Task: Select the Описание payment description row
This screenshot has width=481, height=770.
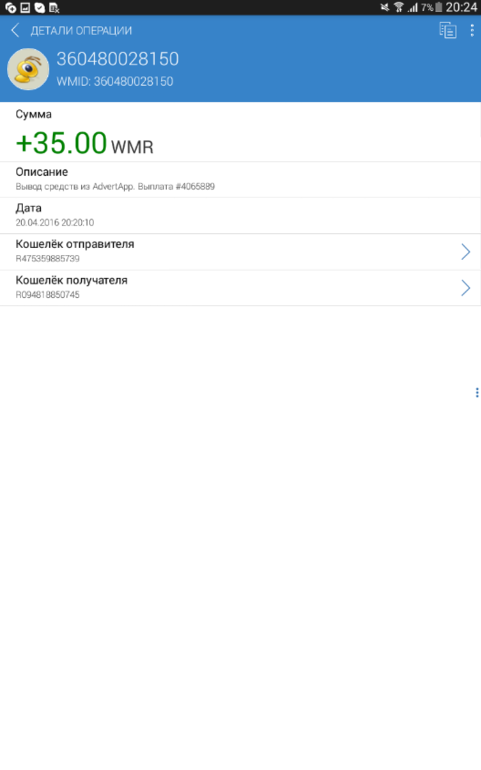Action: [240, 180]
